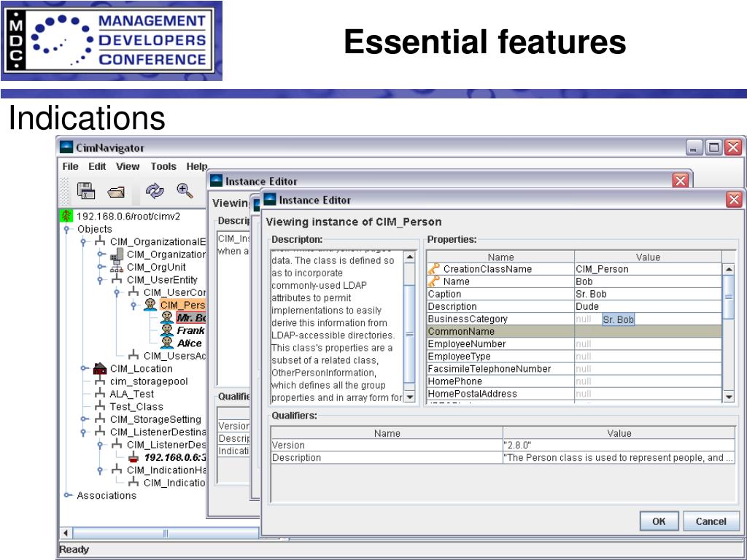Expand the Associations tree node

pos(69,495)
